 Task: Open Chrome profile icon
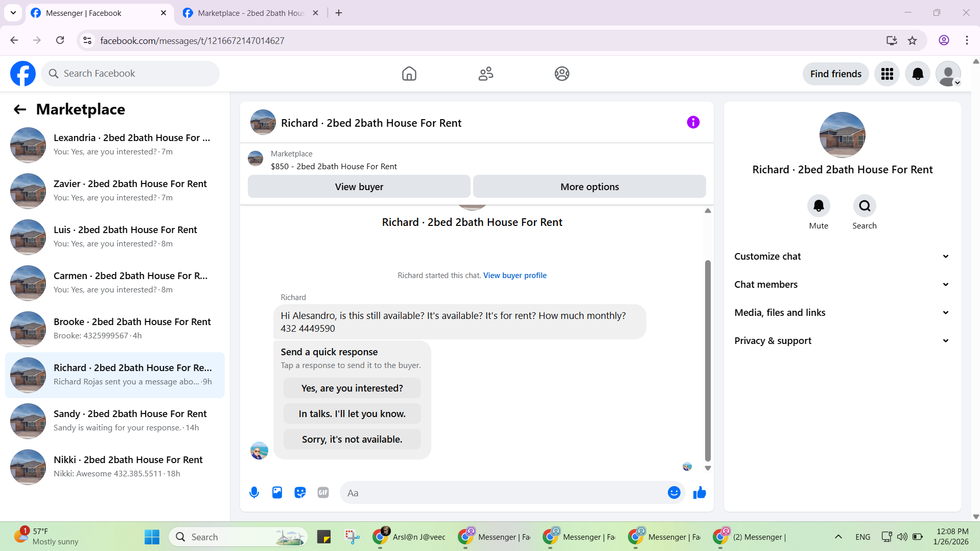coord(944,40)
